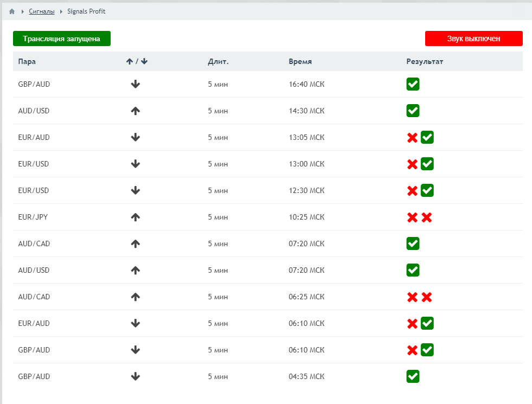Select the 04:35 МСК time cell
The height and width of the screenshot is (404, 532).
[x=306, y=376]
